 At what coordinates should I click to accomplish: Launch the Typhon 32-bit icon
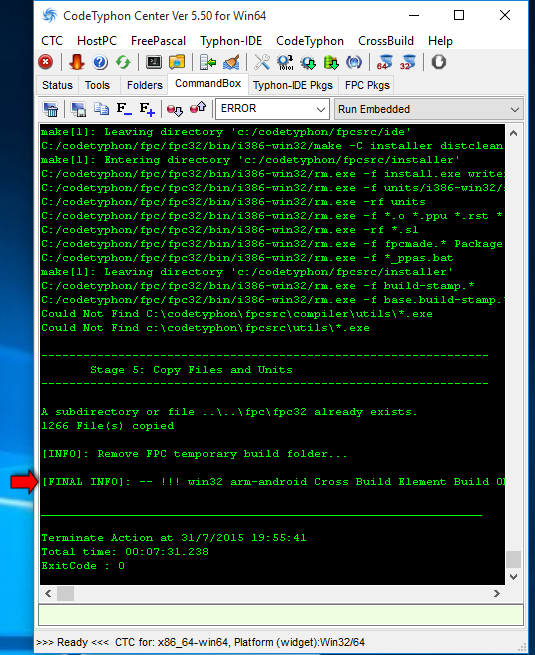tap(408, 62)
